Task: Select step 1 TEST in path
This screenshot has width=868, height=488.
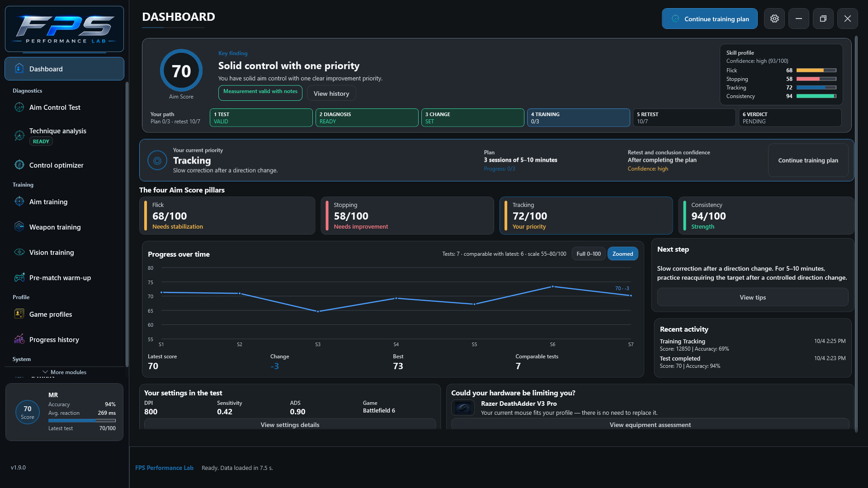Action: click(x=261, y=117)
